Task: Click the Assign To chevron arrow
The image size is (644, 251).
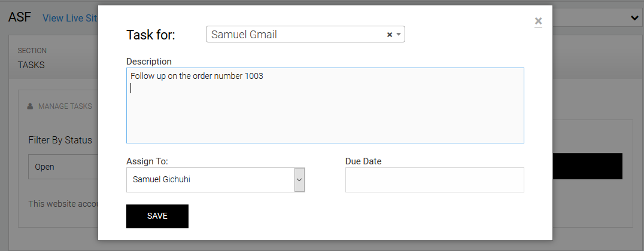Action: coord(300,179)
